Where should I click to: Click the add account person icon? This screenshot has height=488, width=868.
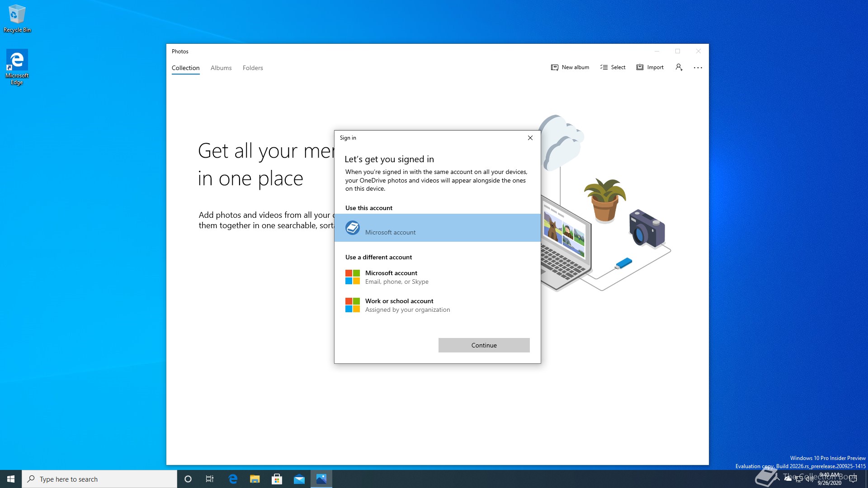[x=679, y=67]
